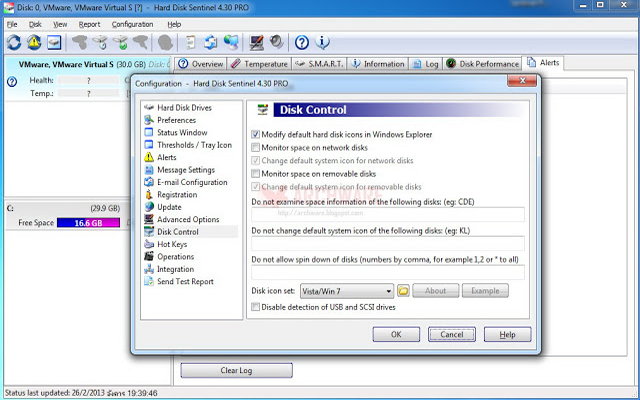Viewport: 640px width, 400px height.
Task: Click Cancel in the Configuration dialog
Action: 451,334
